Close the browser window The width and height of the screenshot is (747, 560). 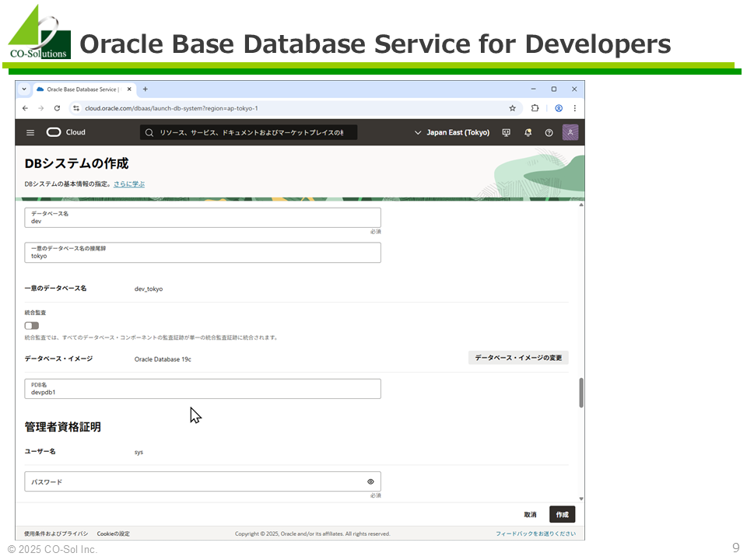click(x=574, y=89)
